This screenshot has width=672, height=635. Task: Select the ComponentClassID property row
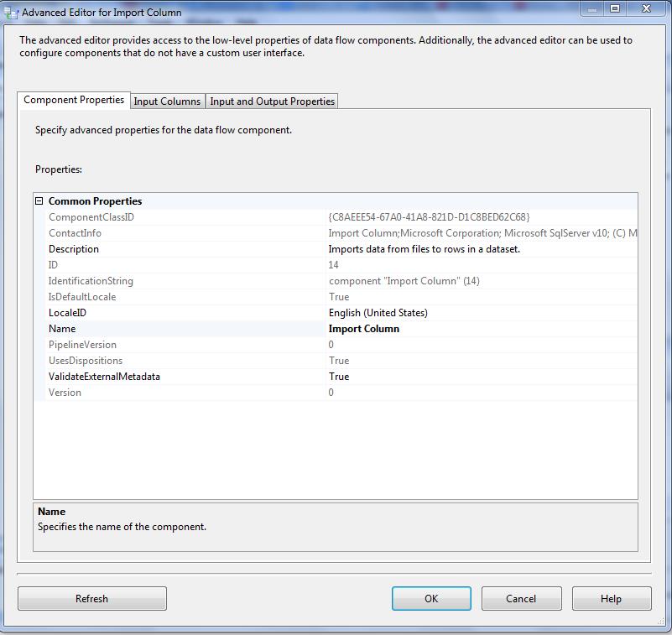91,217
